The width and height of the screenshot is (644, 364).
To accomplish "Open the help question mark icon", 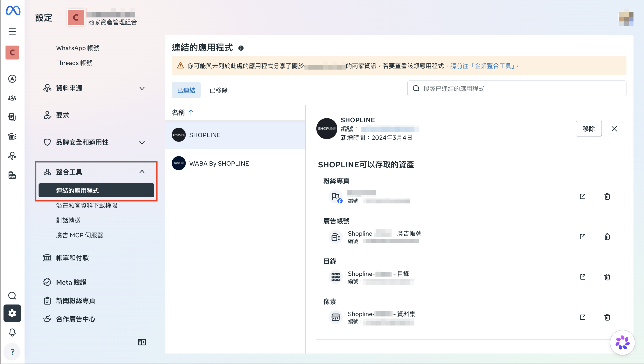I will coord(12,352).
